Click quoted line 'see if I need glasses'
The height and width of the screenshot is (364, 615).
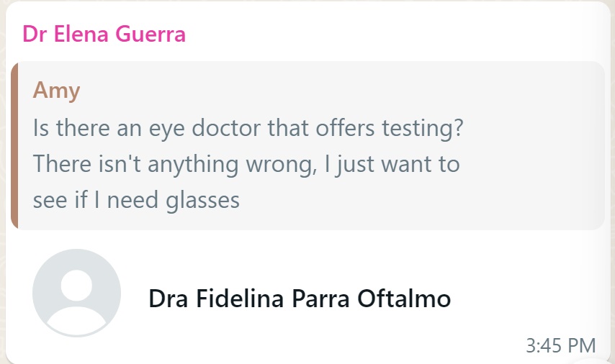(136, 199)
